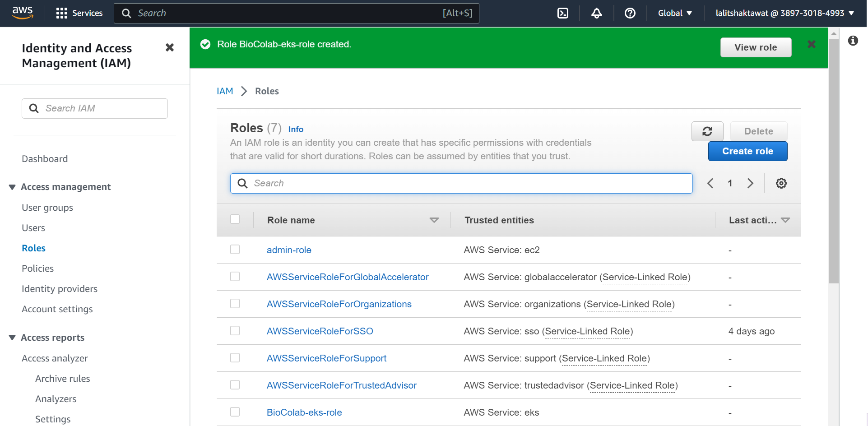Follow the IAM breadcrumb link

(225, 91)
